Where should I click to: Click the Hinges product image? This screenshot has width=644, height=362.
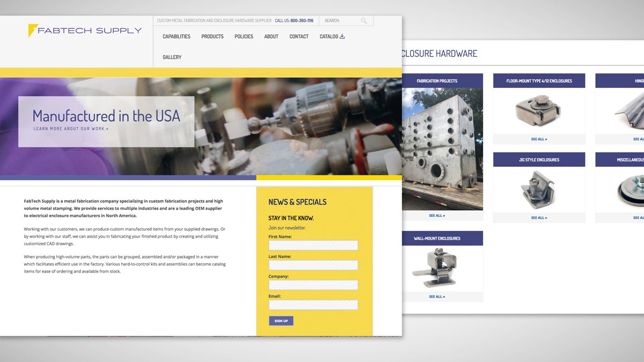coord(629,111)
